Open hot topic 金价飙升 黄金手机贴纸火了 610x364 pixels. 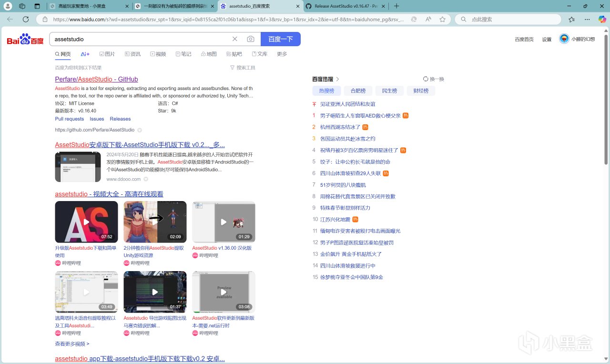coord(351,254)
